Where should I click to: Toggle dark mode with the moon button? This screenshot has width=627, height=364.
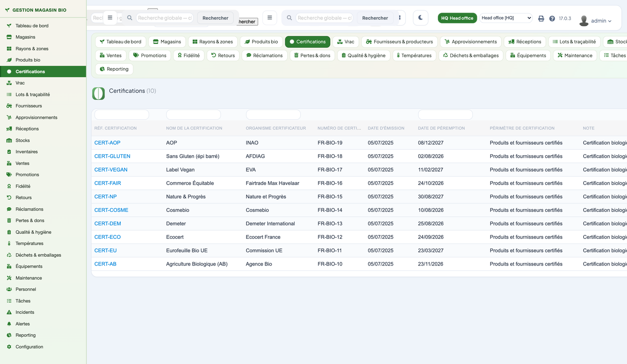pos(420,18)
